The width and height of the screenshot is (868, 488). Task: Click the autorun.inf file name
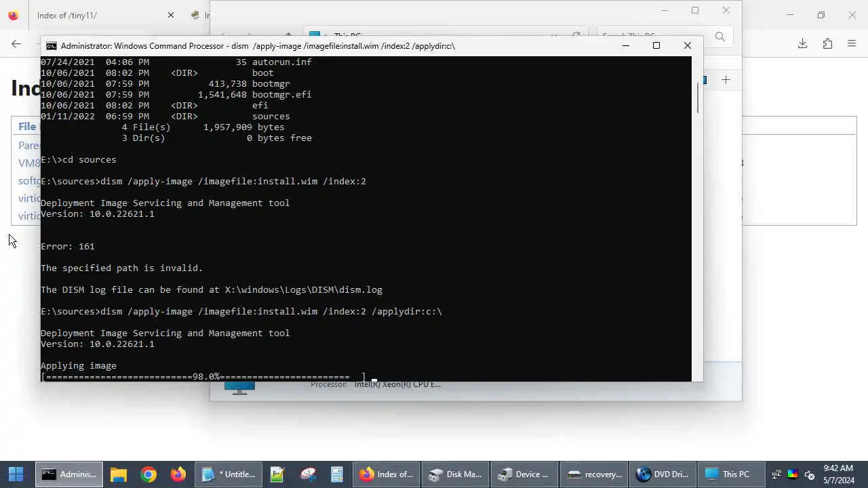[x=281, y=62]
